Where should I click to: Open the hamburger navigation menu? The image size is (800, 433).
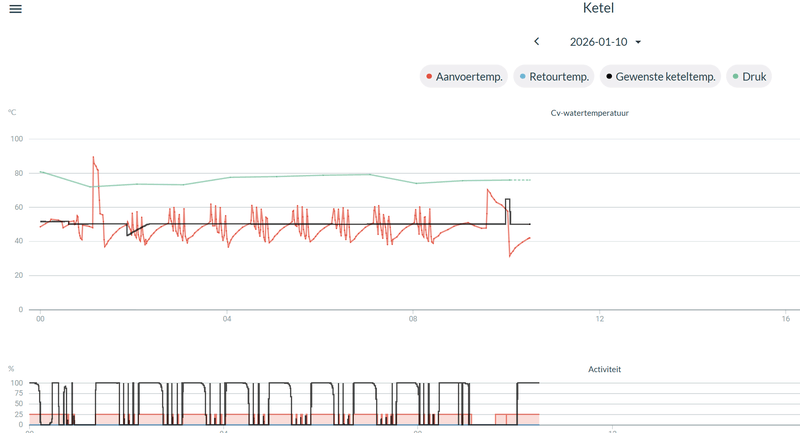15,9
